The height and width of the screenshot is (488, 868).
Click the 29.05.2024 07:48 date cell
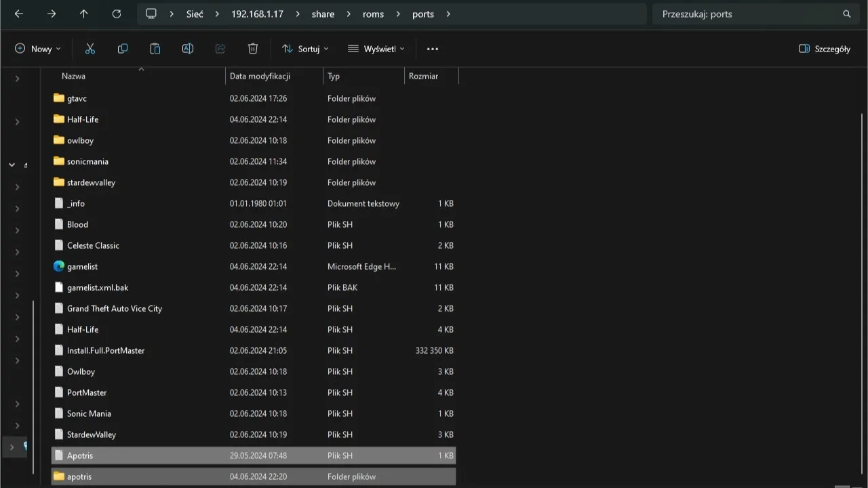coord(258,455)
